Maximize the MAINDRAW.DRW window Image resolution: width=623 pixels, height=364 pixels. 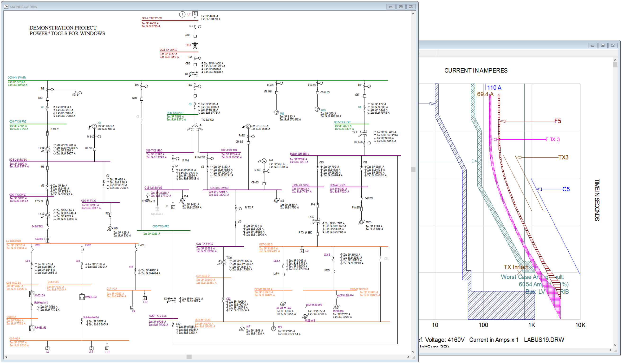point(401,7)
